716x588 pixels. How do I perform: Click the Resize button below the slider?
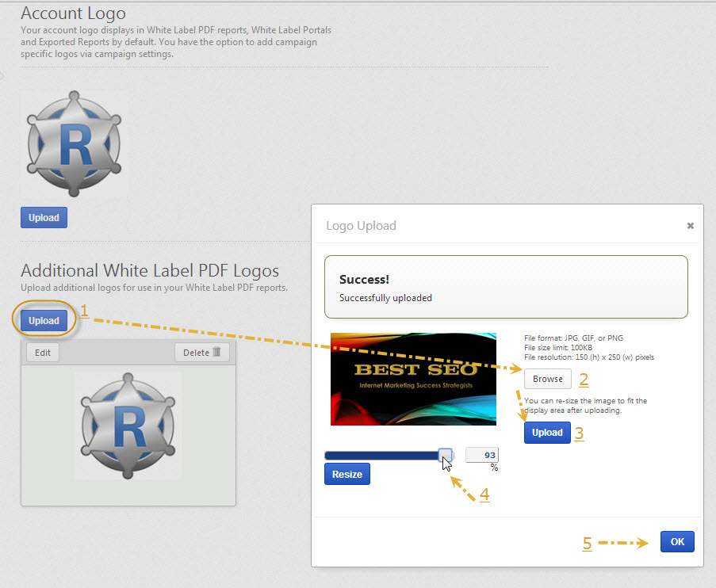click(x=347, y=474)
